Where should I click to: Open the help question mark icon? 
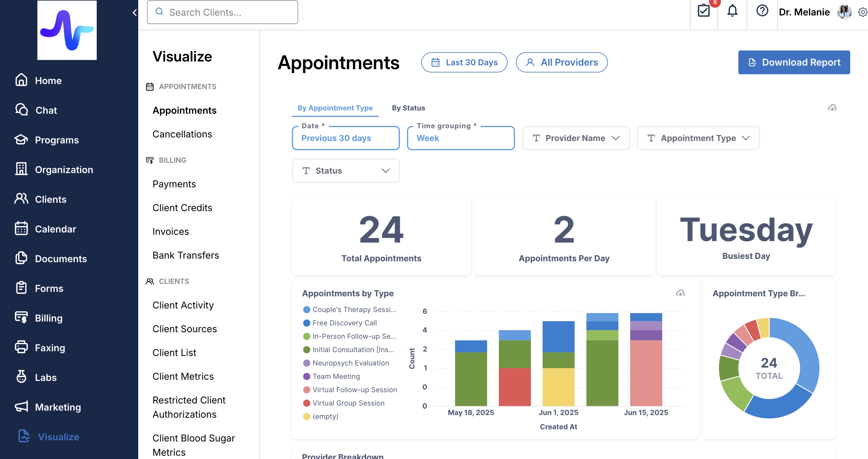(762, 11)
